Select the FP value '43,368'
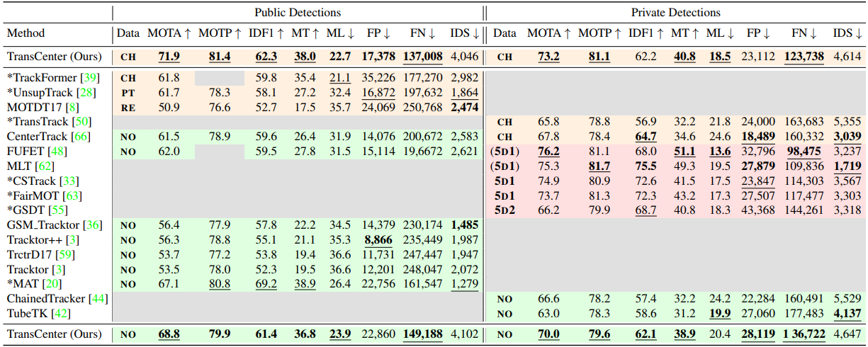This screenshot has height=347, width=868. coord(760,210)
